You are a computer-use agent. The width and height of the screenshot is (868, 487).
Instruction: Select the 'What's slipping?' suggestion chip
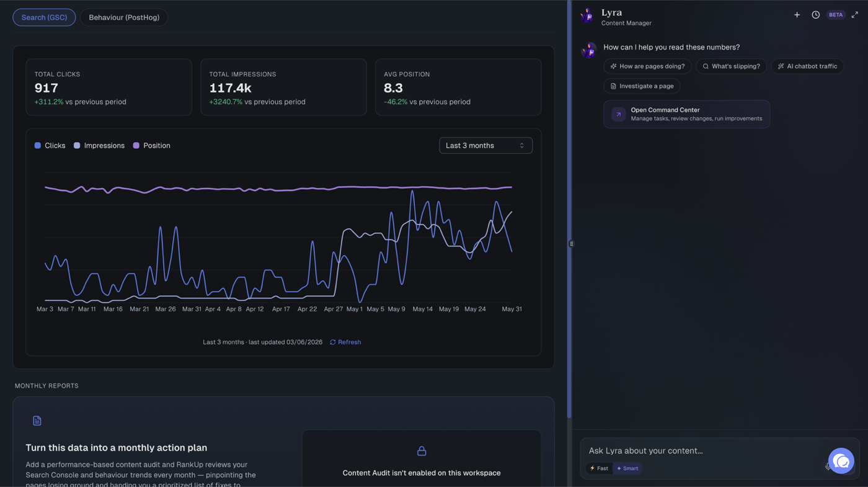click(x=731, y=66)
